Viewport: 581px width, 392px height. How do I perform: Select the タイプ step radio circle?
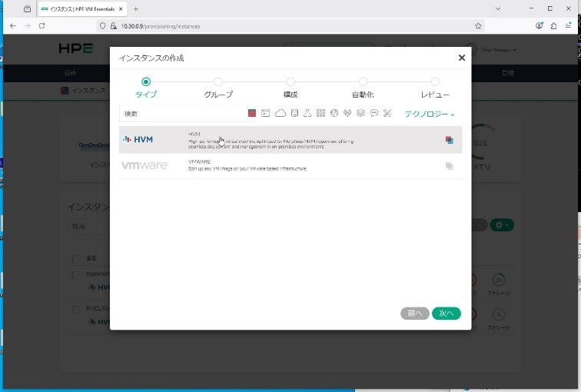[x=146, y=81]
